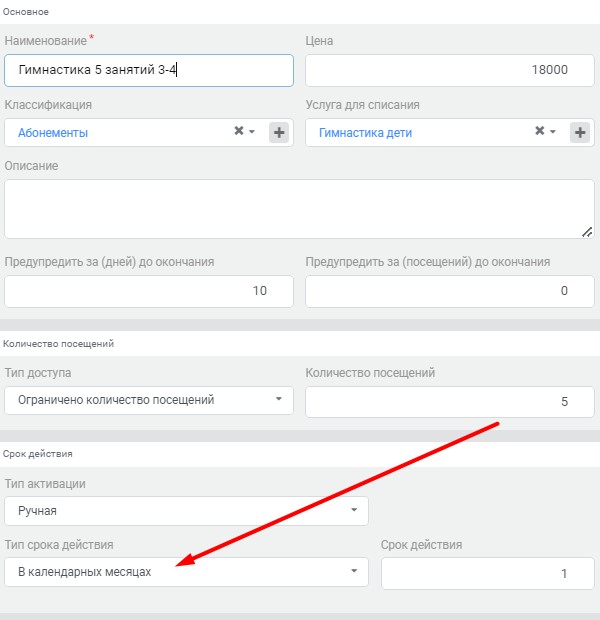The width and height of the screenshot is (600, 620).
Task: Click into the Описание text area
Action: tap(299, 209)
